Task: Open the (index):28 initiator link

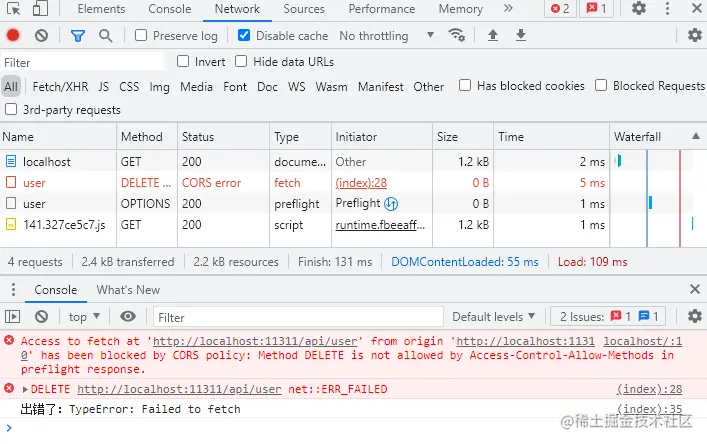Action: (x=359, y=183)
